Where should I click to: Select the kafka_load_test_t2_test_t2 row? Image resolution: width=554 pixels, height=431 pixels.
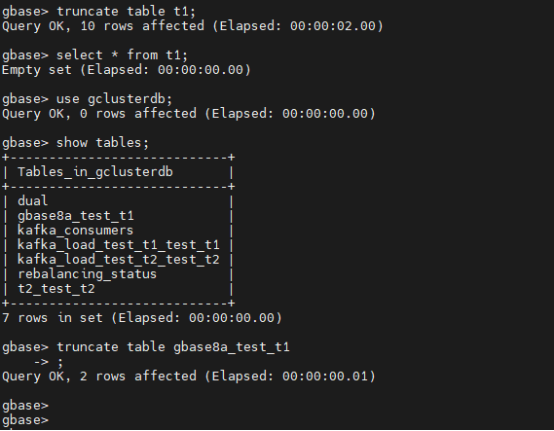pyautogui.click(x=118, y=260)
